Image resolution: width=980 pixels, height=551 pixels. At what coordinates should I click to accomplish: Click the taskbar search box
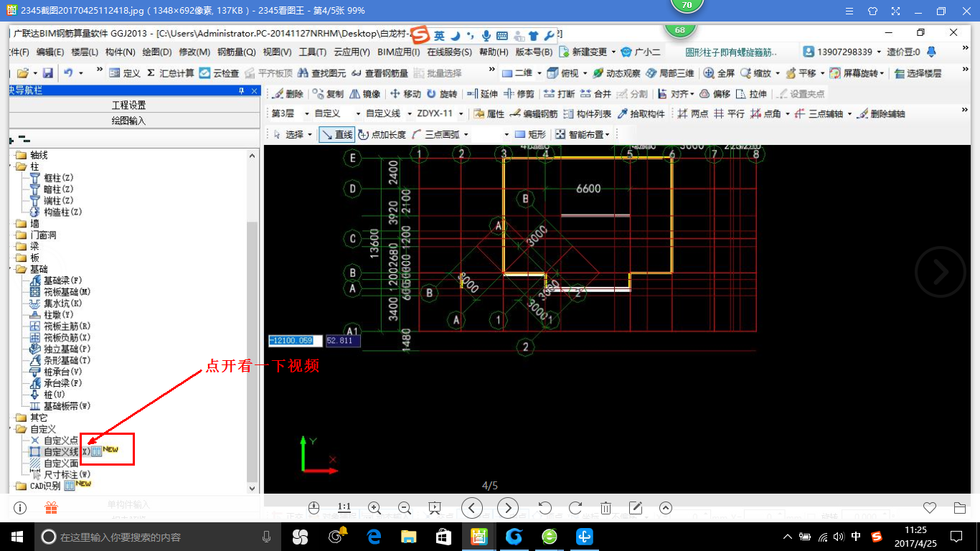pos(159,536)
